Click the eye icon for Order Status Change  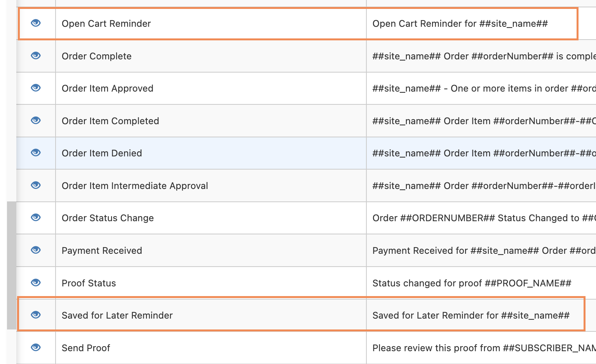pyautogui.click(x=36, y=217)
